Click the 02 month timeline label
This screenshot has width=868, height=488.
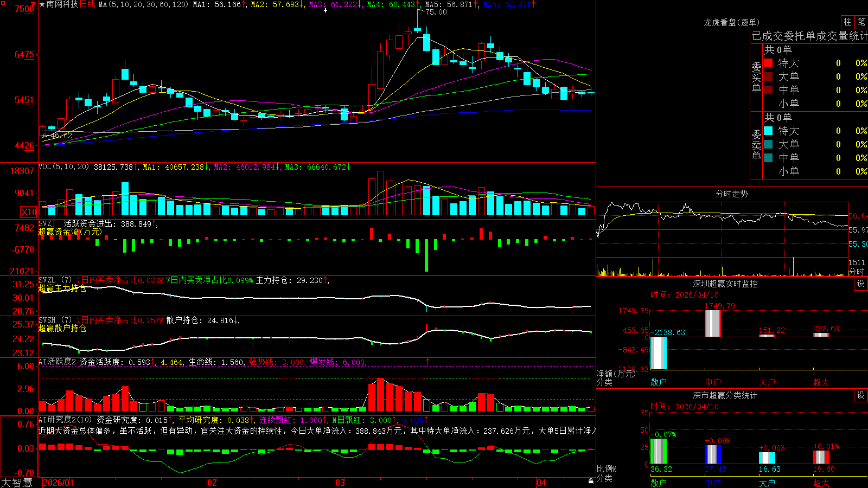click(212, 483)
